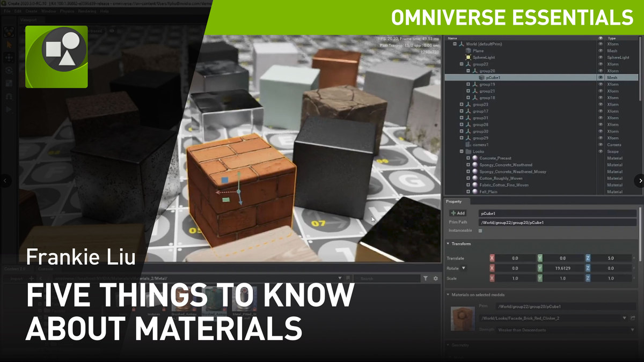Open the content browser settings gear
Viewport: 644px width, 362px height.
(435, 278)
